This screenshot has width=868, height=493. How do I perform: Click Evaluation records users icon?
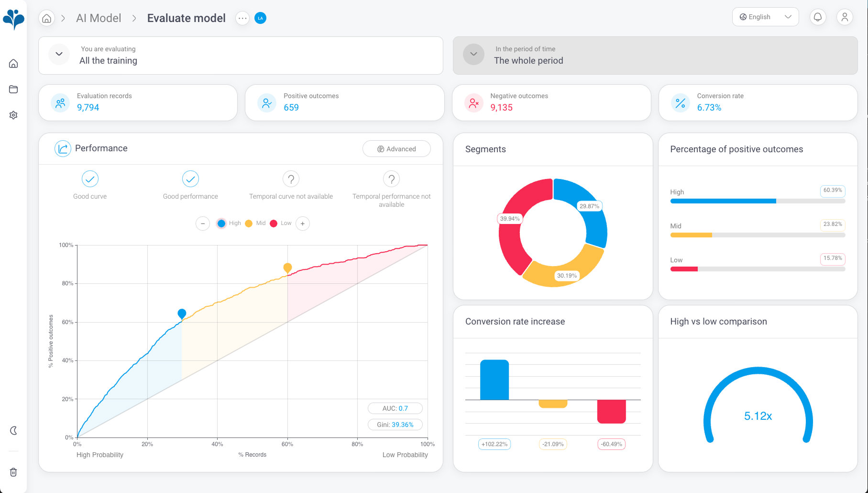coord(60,103)
